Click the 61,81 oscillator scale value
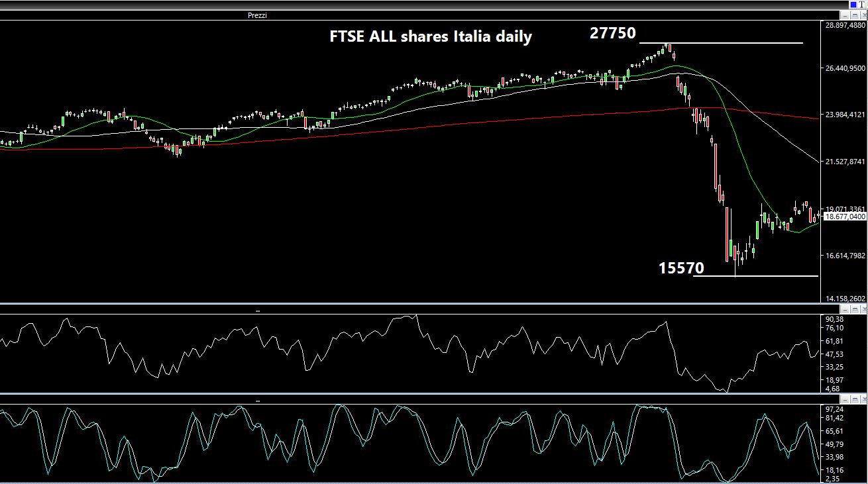Image resolution: width=868 pixels, height=484 pixels. (x=834, y=341)
